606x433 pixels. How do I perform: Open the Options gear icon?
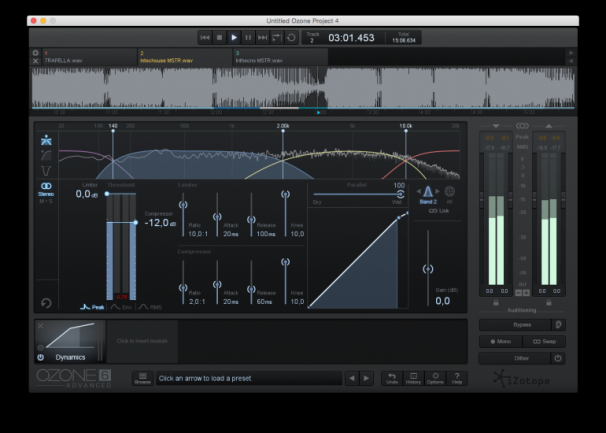click(x=435, y=378)
